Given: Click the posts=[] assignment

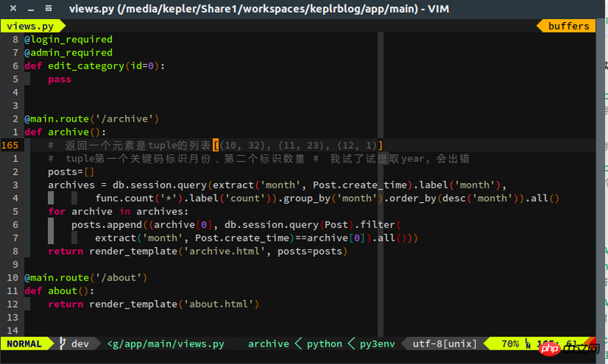Looking at the screenshot, I should pos(71,172).
